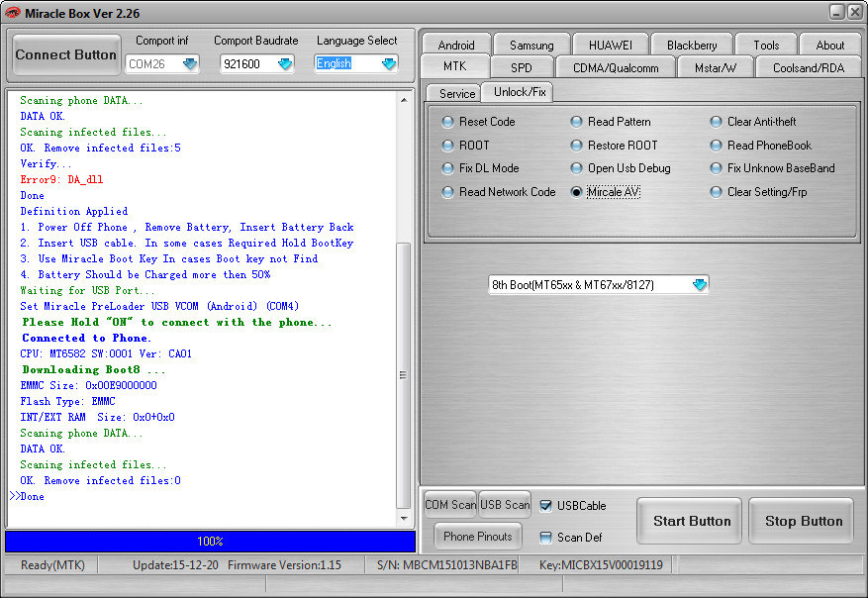Switch to the HUAWEI tab
This screenshot has height=598, width=868.
click(610, 45)
